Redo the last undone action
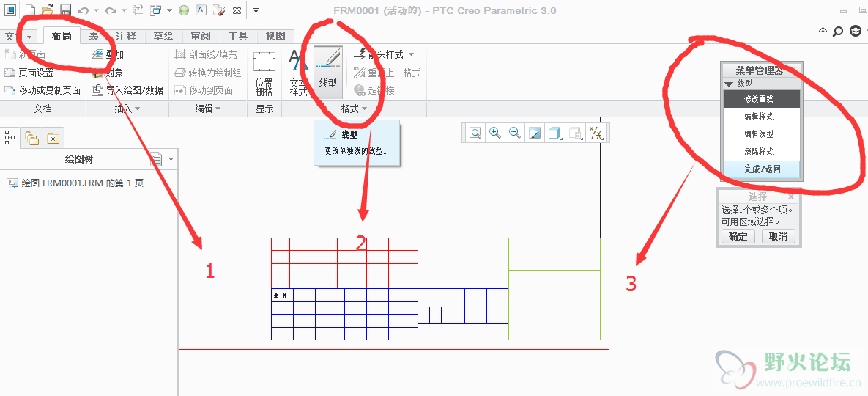 (111, 10)
